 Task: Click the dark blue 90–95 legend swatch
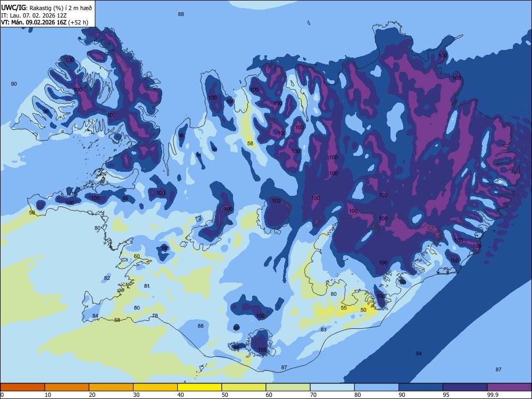(421, 387)
